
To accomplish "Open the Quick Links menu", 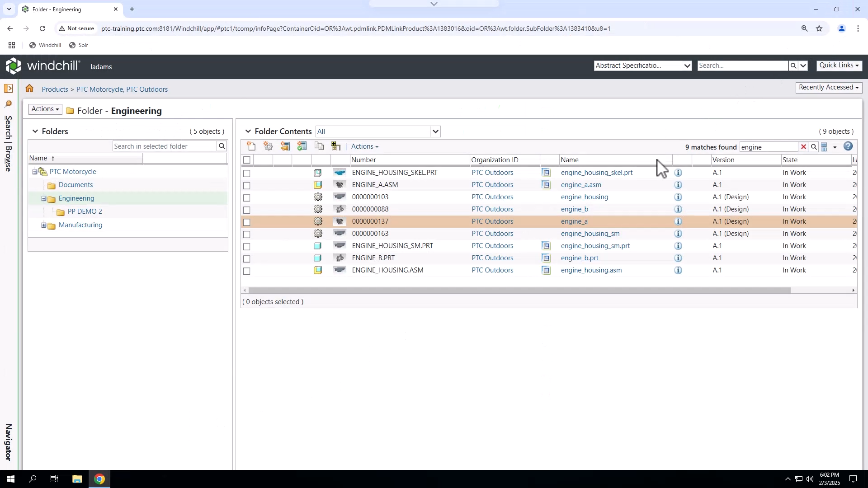I will click(x=839, y=65).
